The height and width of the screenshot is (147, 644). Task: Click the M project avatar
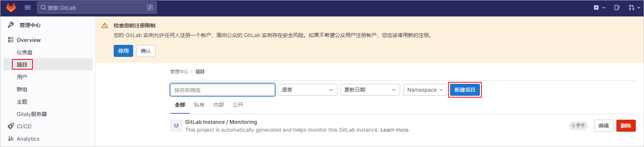tap(176, 126)
